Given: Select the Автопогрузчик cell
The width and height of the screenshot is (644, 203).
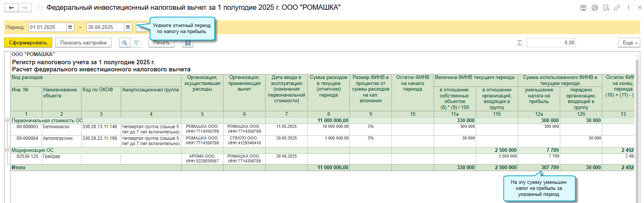Looking at the screenshot, I should pyautogui.click(x=62, y=141).
